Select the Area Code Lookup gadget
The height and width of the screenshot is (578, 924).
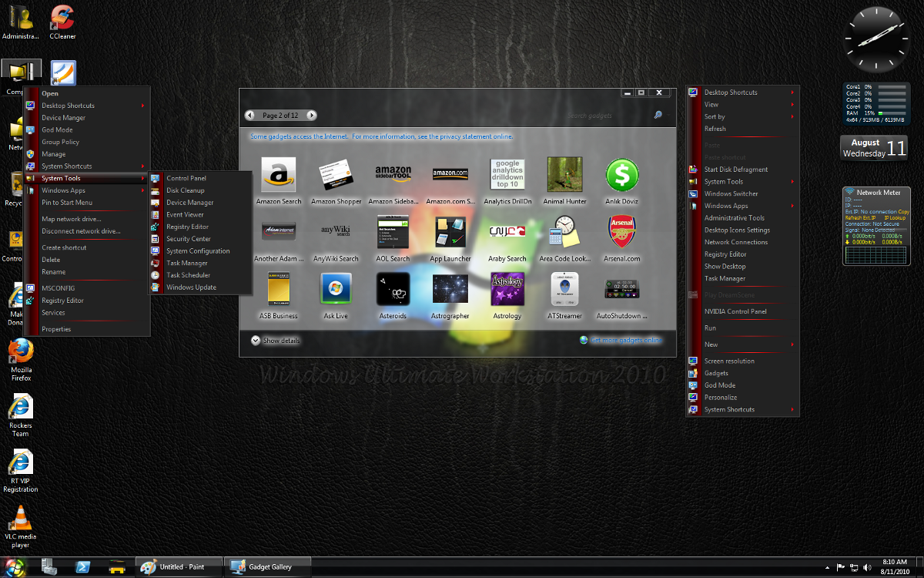564,231
